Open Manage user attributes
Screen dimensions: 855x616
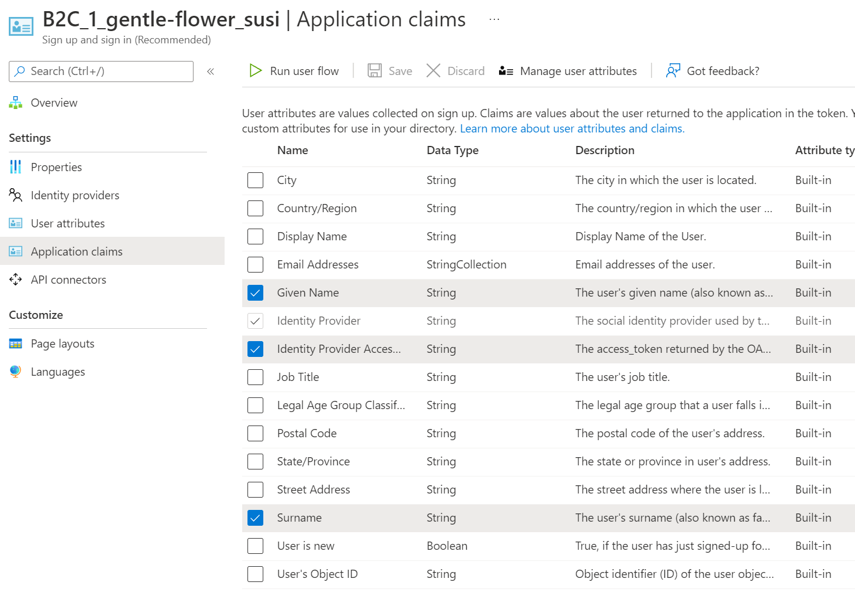point(578,70)
